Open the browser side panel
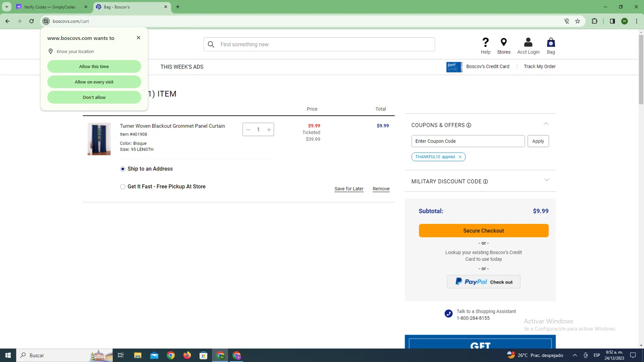Screen dimensions: 644x362 click(612, 21)
